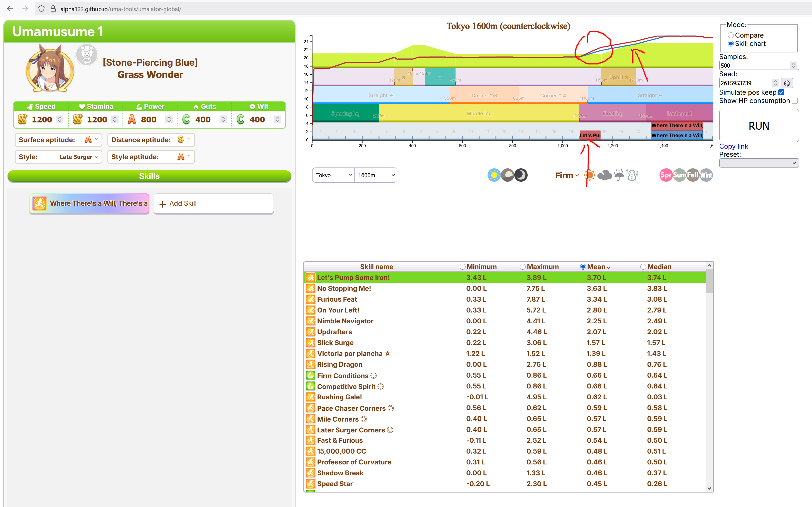Select the night moon icon

click(x=521, y=175)
